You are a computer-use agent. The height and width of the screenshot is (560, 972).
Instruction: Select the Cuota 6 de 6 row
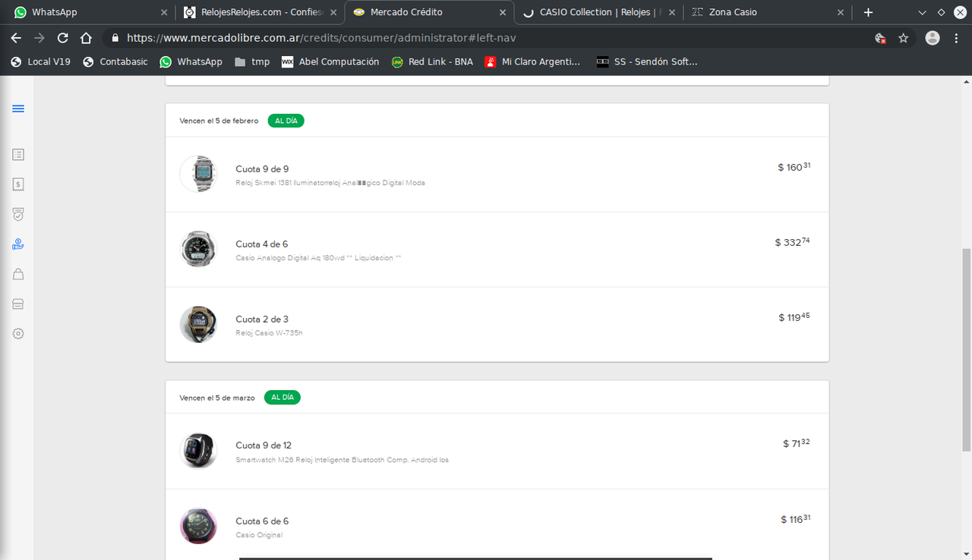[497, 524]
